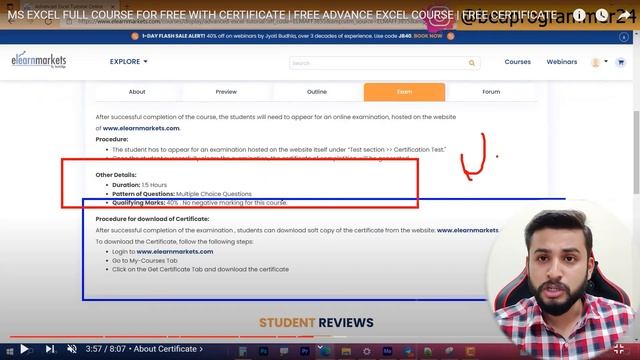Viewport: 640px width, 360px height.
Task: Exit fullscreen mode
Action: point(619,349)
